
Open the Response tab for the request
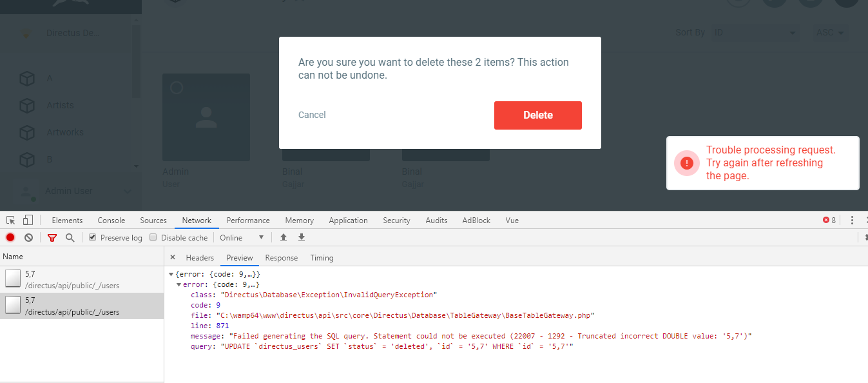point(281,257)
